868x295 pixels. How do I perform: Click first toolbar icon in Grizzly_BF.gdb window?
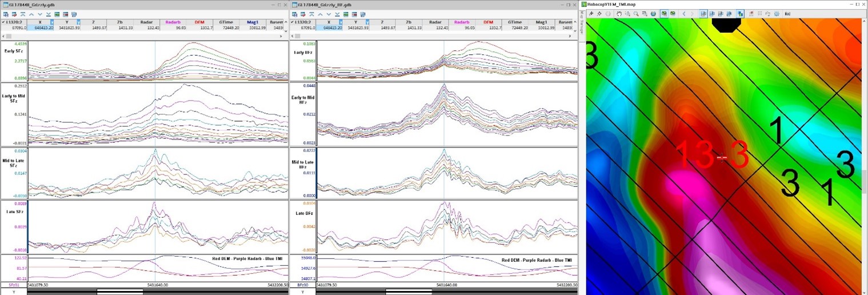(295, 14)
